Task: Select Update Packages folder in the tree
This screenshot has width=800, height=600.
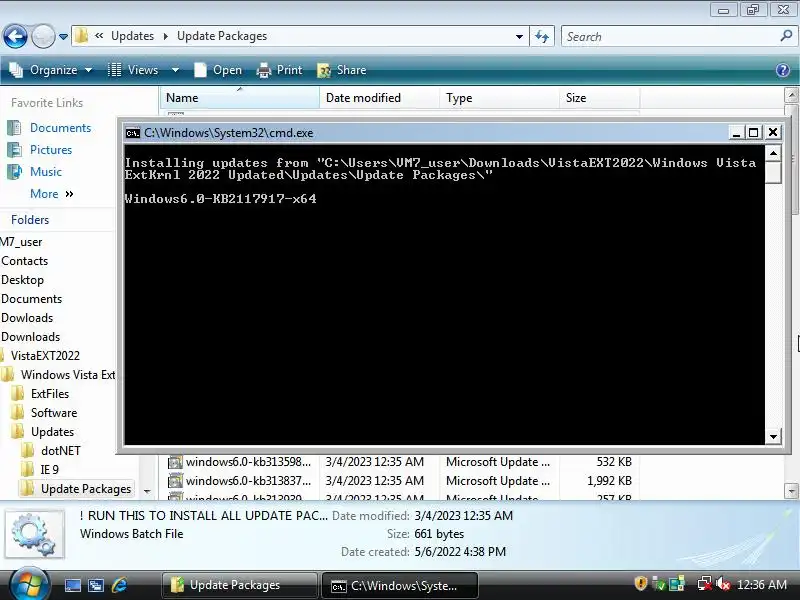Action: click(85, 489)
